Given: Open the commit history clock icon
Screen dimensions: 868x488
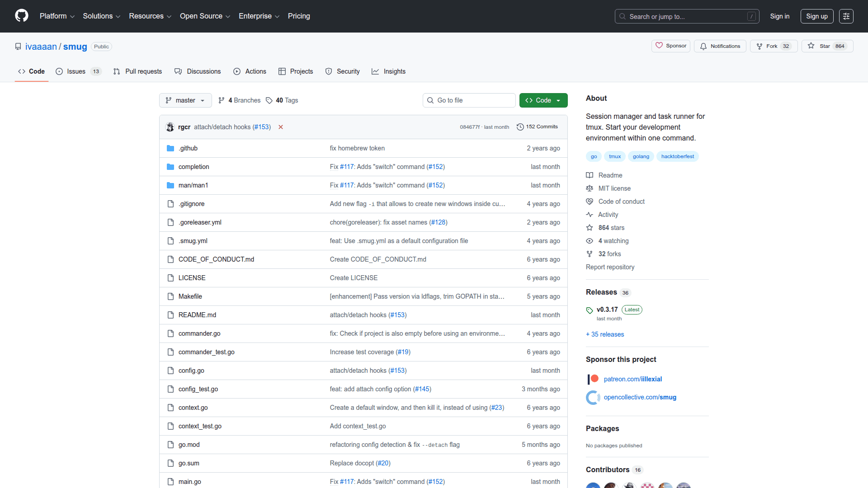Looking at the screenshot, I should [x=520, y=127].
